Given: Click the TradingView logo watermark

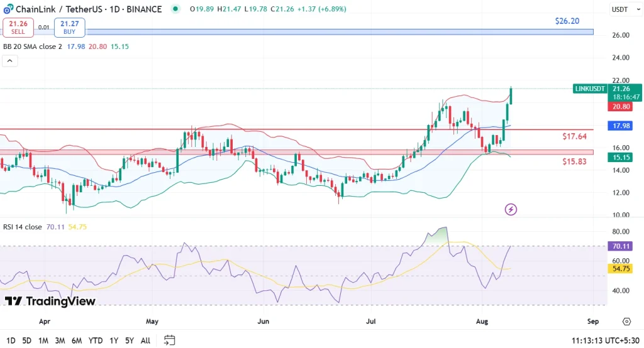Looking at the screenshot, I should [50, 302].
